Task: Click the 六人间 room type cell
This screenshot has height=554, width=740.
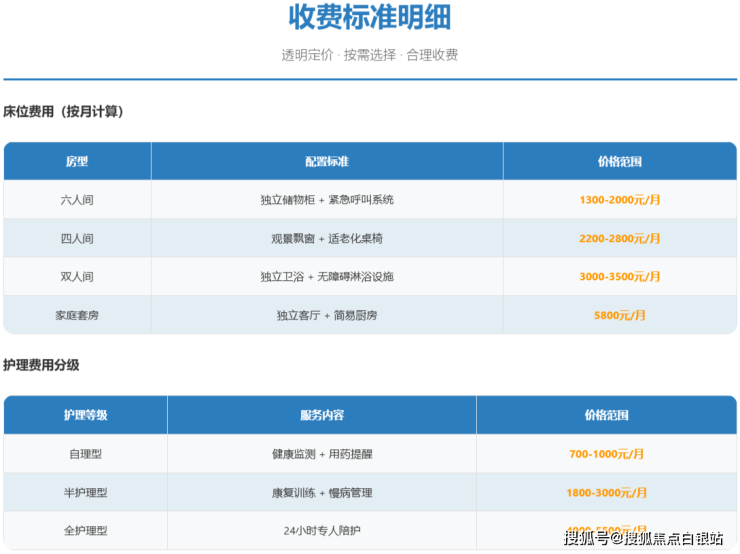Action: pos(77,200)
